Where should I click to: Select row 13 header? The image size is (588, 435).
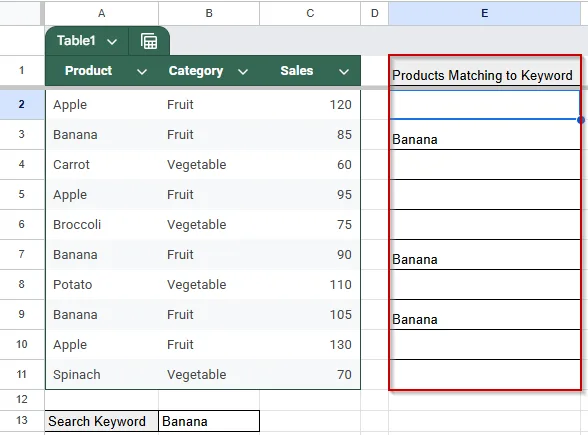pyautogui.click(x=22, y=420)
